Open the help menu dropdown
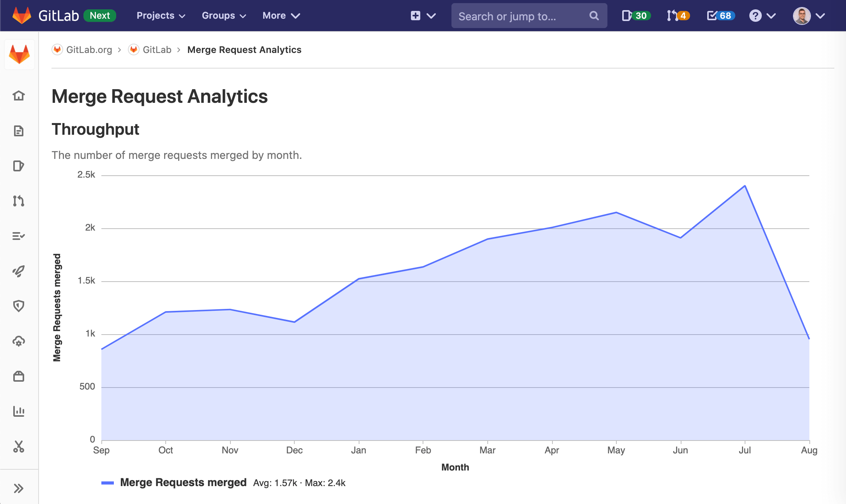846x504 pixels. [763, 16]
